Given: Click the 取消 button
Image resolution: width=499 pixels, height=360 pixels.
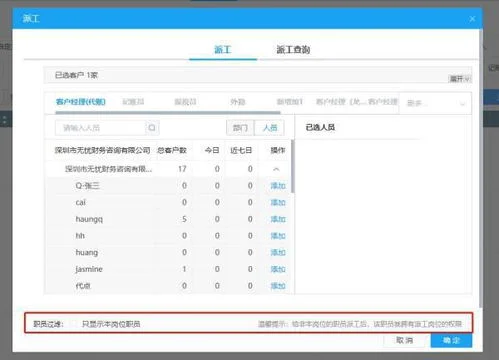Looking at the screenshot, I should [404, 340].
